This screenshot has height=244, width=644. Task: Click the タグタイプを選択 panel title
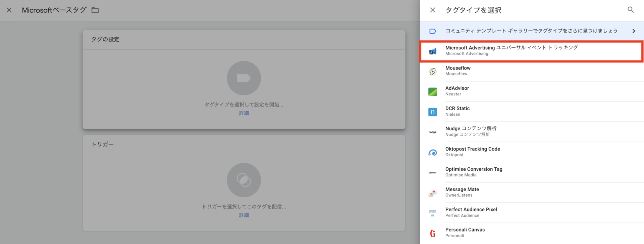coord(473,10)
